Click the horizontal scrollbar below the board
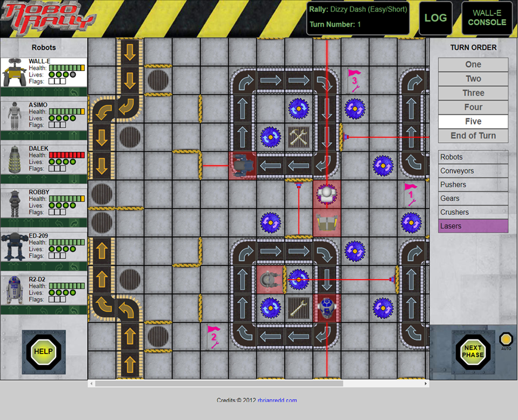The height and width of the screenshot is (420, 518). tap(216, 383)
